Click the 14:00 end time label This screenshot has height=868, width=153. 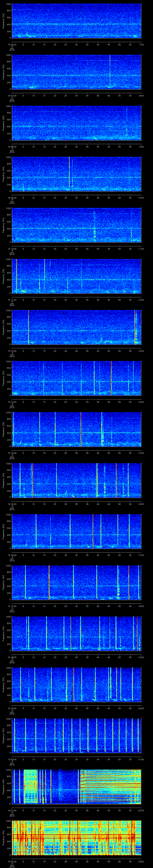141,402
